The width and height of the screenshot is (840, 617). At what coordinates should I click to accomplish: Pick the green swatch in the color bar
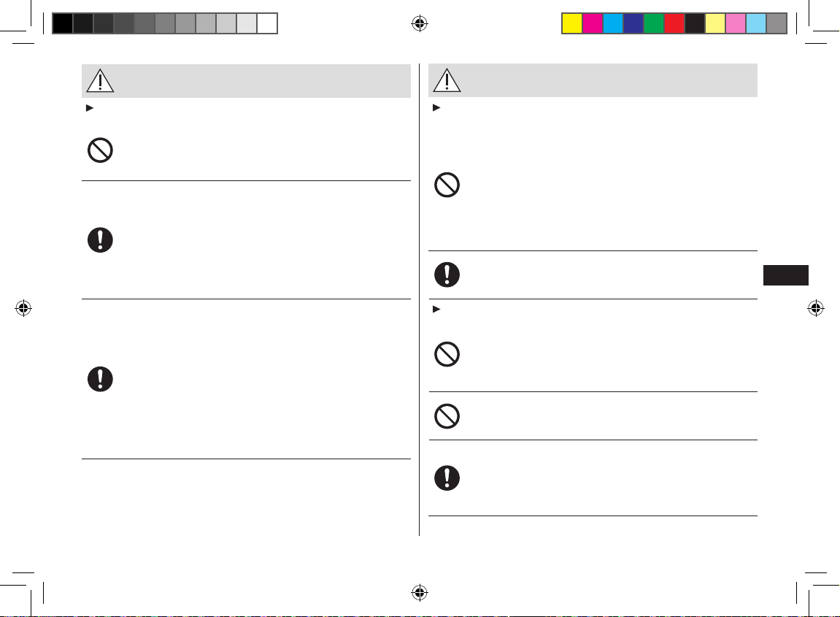click(654, 23)
